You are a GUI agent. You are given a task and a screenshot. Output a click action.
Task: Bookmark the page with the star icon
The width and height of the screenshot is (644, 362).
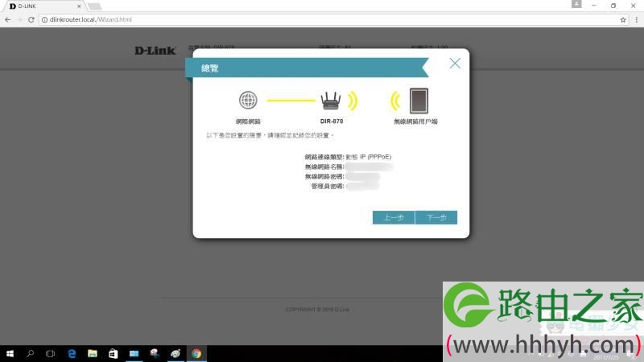tap(623, 19)
